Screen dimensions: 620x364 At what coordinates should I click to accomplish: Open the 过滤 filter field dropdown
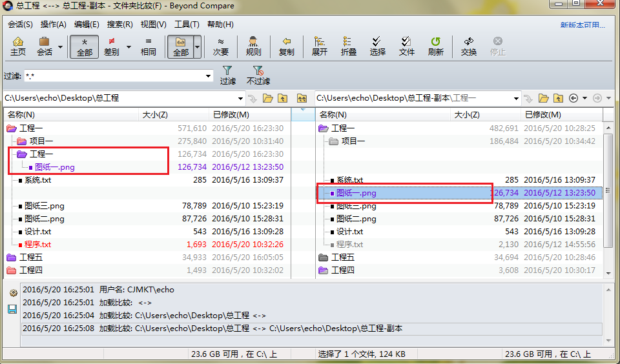tap(208, 76)
